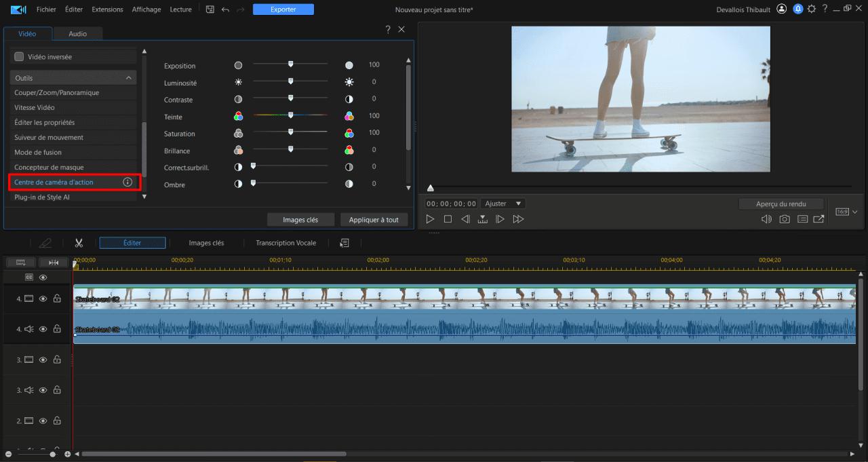
Task: Split the clip with the scissors tool
Action: pyautogui.click(x=79, y=242)
